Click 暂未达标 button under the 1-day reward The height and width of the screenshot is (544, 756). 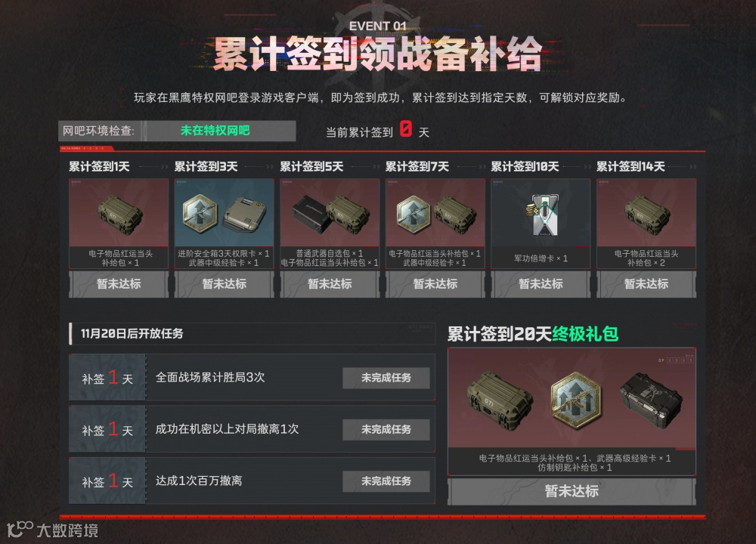pyautogui.click(x=119, y=284)
